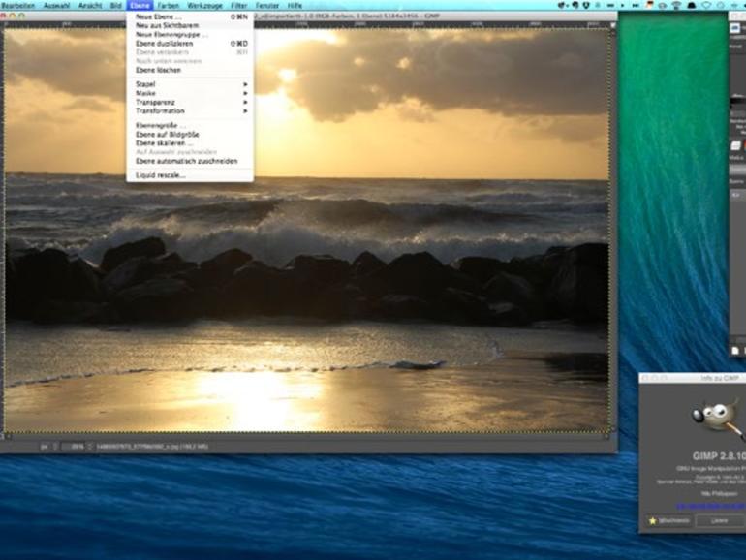This screenshot has height=560, width=746.
Task: Open the zoom percentage dropdown in status bar
Action: pyautogui.click(x=78, y=447)
